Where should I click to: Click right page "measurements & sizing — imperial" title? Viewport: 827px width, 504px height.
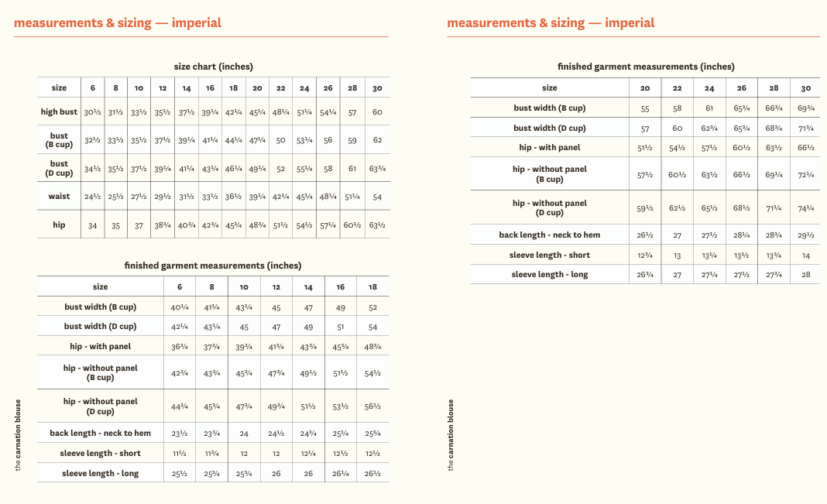pyautogui.click(x=551, y=23)
